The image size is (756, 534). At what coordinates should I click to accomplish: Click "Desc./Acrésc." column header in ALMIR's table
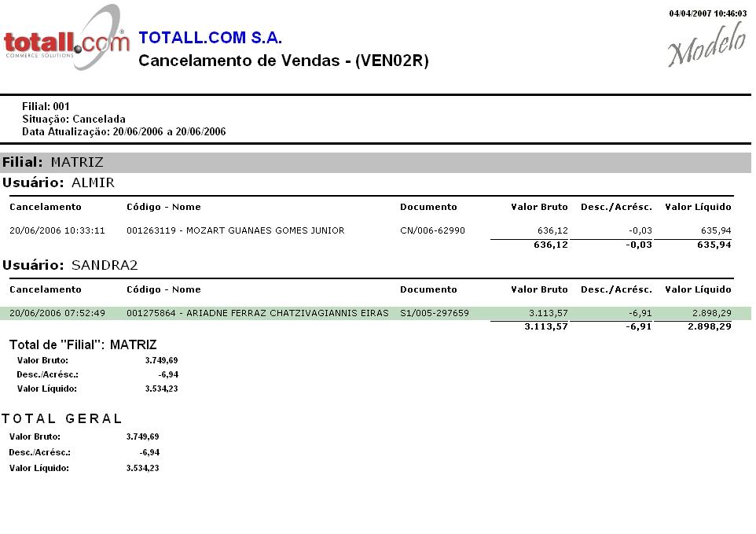pyautogui.click(x=616, y=207)
